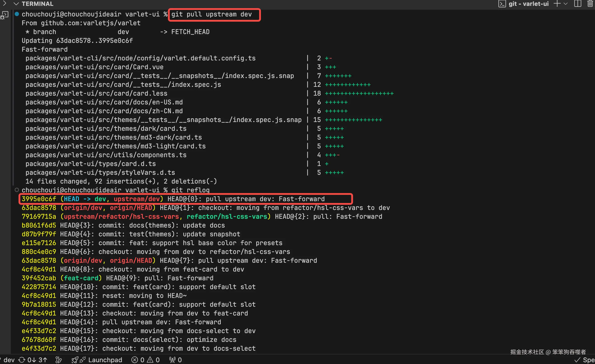Click the blue command decoration beside git pull
Viewport: 595px width, 364px height.
[x=17, y=14]
